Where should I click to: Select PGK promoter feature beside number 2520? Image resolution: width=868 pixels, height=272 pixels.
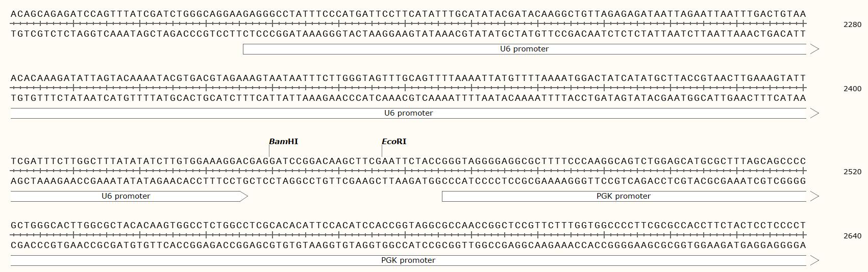click(x=623, y=196)
